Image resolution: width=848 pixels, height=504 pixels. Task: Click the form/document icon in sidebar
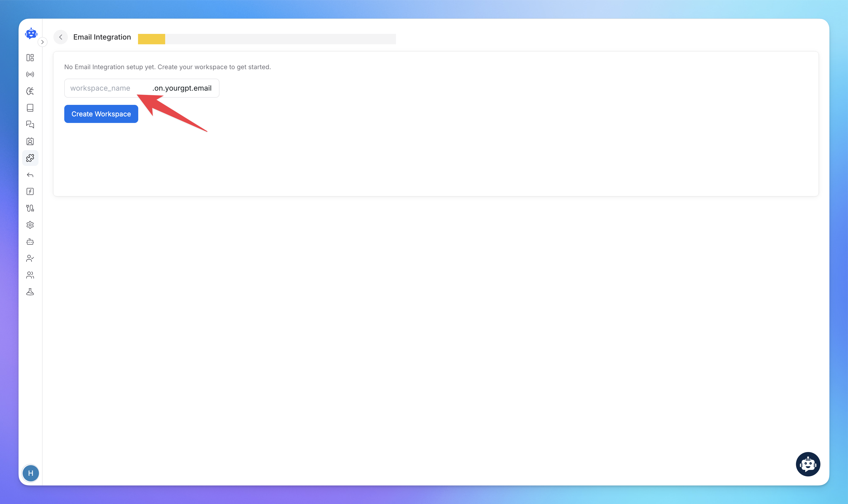coord(30,191)
